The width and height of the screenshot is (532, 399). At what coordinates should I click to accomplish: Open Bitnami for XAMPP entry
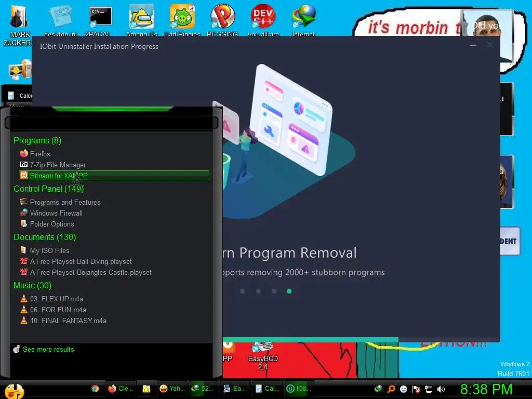point(114,176)
